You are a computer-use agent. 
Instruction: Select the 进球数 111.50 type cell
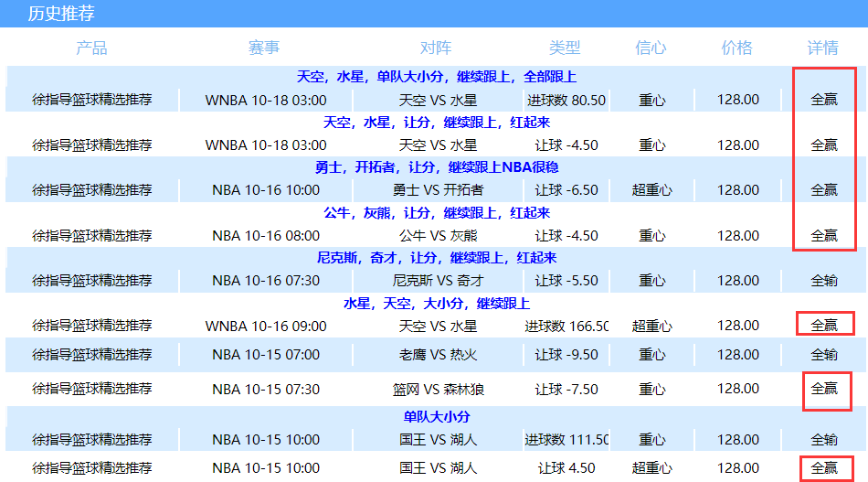tap(566, 440)
